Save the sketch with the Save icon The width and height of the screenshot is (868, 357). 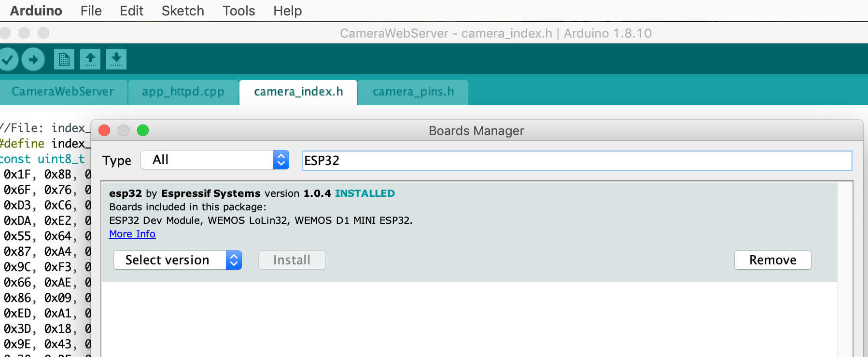(116, 59)
